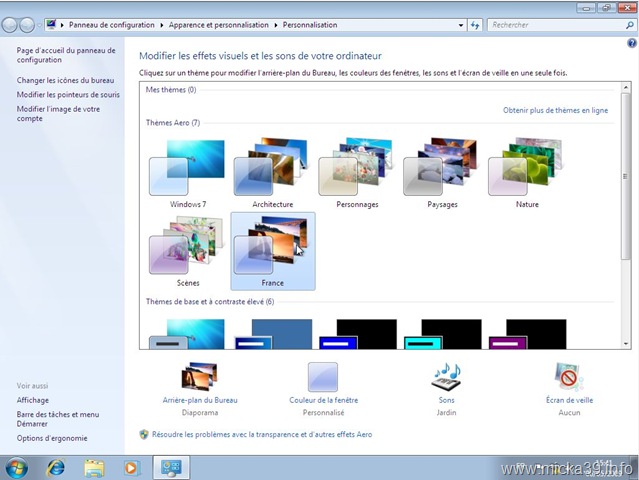
Task: Click the Control Panel icon in address bar
Action: pyautogui.click(x=51, y=24)
